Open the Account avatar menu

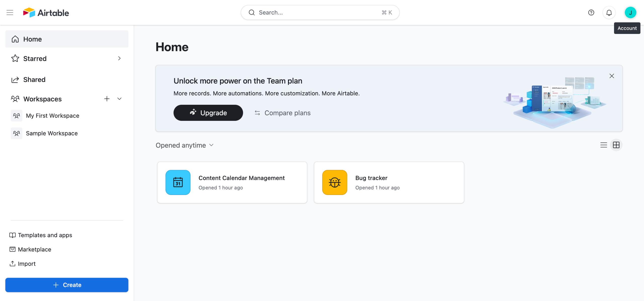point(630,13)
